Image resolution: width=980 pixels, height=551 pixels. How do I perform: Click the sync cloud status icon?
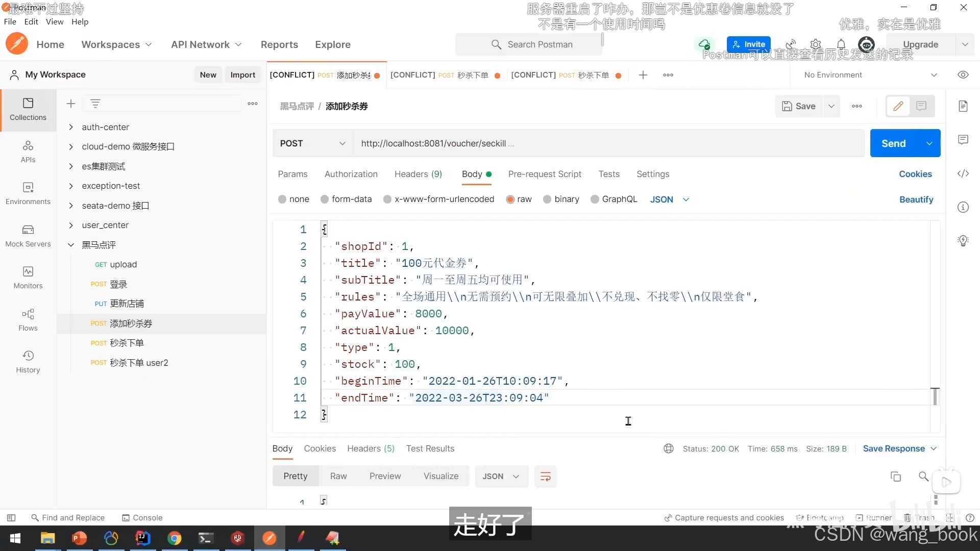[x=704, y=44]
